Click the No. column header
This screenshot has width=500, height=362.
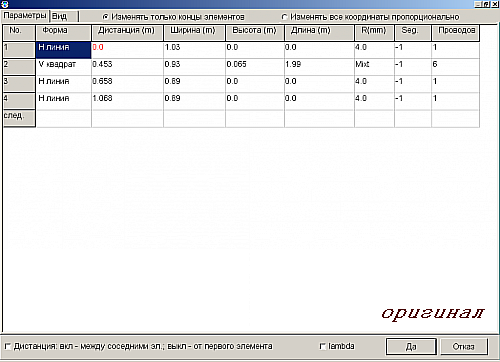[19, 33]
